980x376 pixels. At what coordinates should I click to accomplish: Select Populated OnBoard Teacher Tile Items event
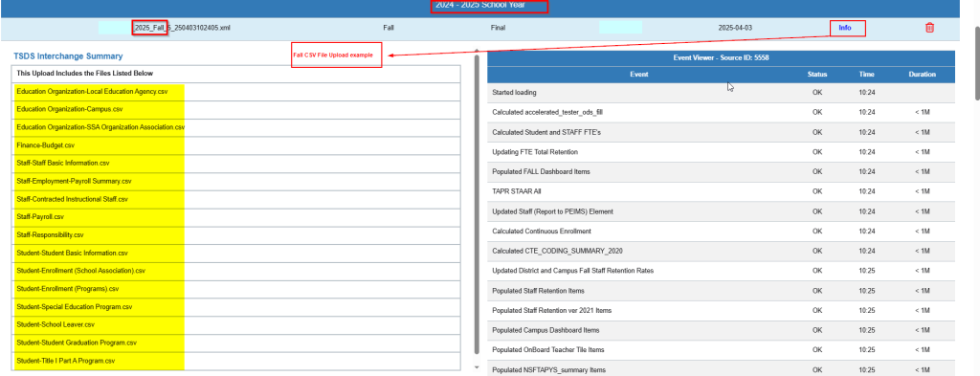(721, 350)
